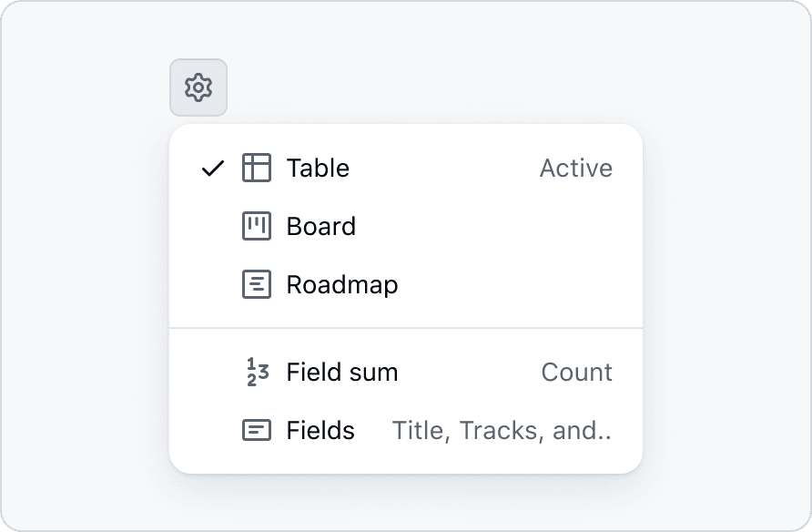Click the Title, Tracks, and.. fields summary
The image size is (812, 532).
coord(502,430)
